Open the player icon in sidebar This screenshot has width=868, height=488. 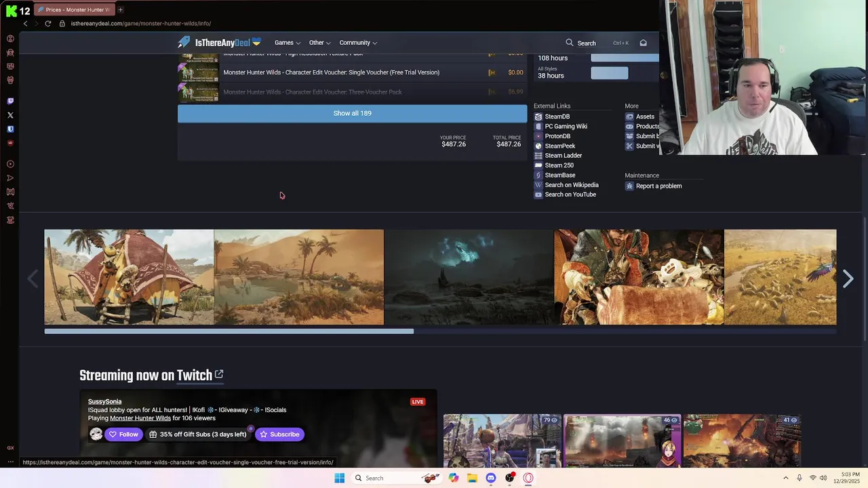(10, 164)
